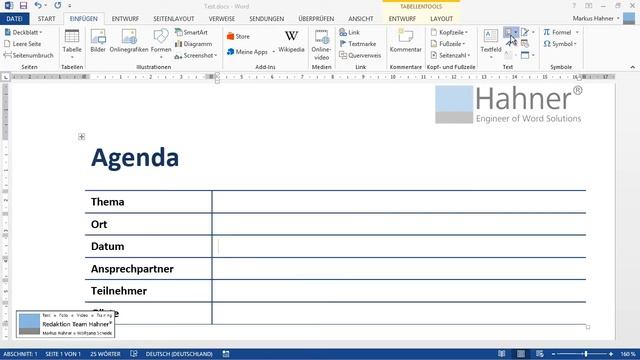Open the Objekt insert dropdown in Text group
Image resolution: width=640 pixels, height=360 pixels.
pos(533,55)
